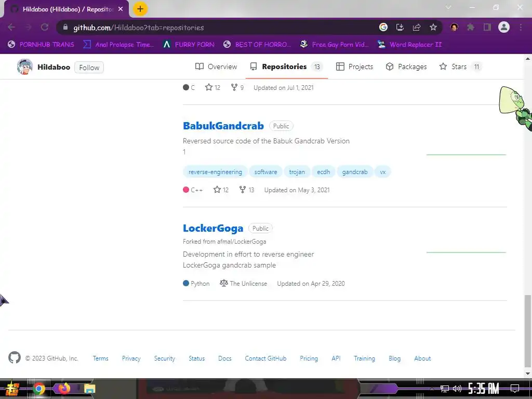Open the volume control in tray
The image size is (532, 399).
[x=457, y=389]
